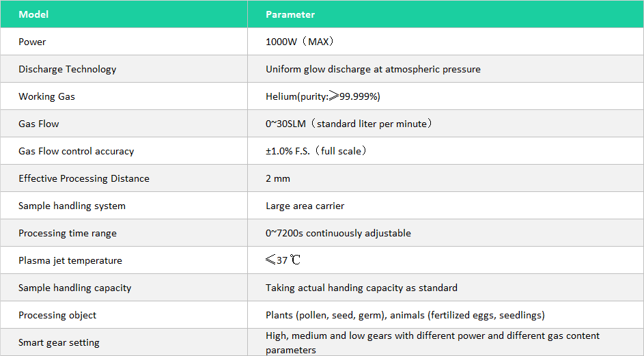Select Effective Processing Distance label

83,178
